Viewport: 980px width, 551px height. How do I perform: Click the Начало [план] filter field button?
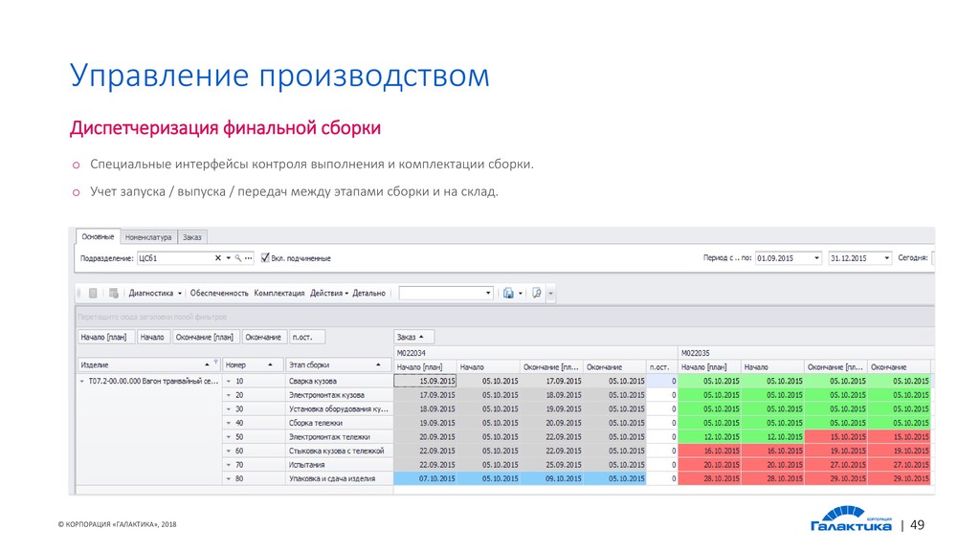tap(106, 338)
